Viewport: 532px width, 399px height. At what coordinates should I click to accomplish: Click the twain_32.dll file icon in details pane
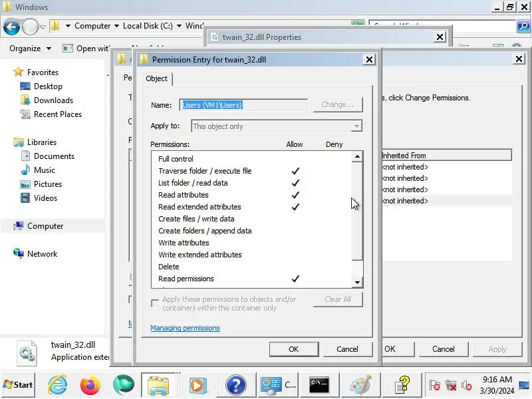(x=27, y=352)
